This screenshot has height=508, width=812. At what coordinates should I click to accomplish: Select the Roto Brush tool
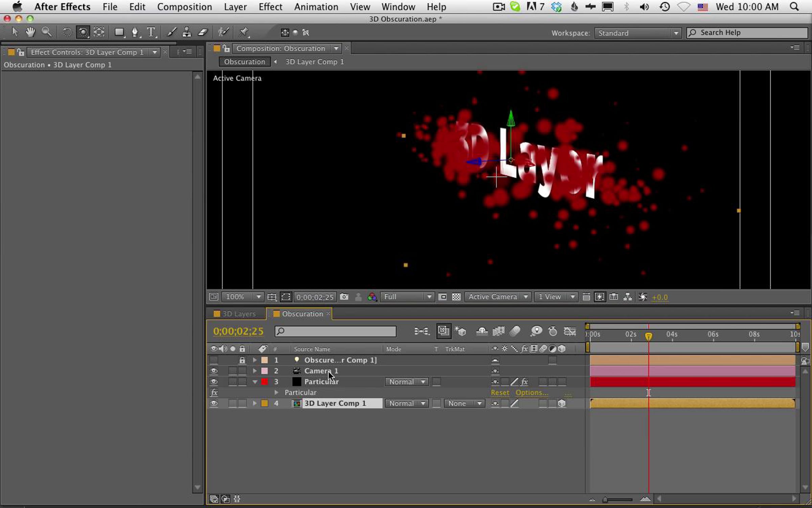click(x=223, y=32)
